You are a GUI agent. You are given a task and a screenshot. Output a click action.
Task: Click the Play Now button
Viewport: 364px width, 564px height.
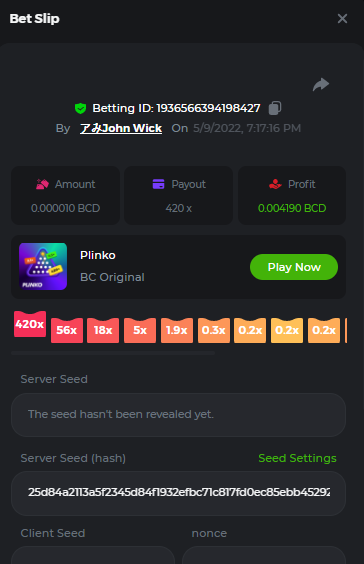294,267
